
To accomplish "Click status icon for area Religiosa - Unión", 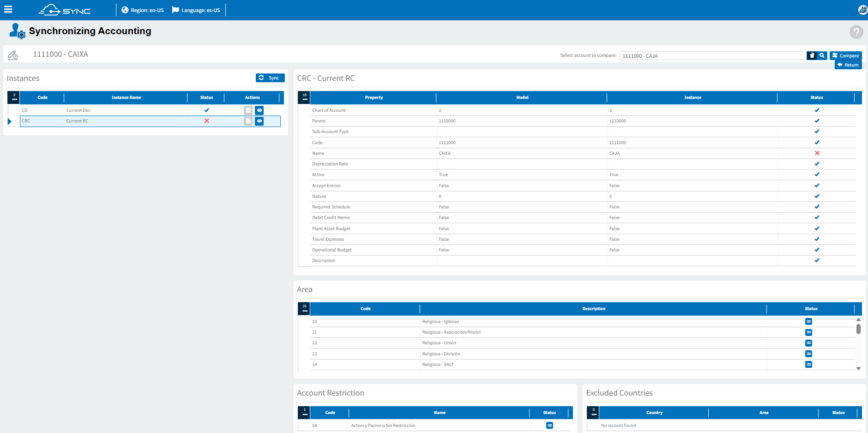I will 808,343.
